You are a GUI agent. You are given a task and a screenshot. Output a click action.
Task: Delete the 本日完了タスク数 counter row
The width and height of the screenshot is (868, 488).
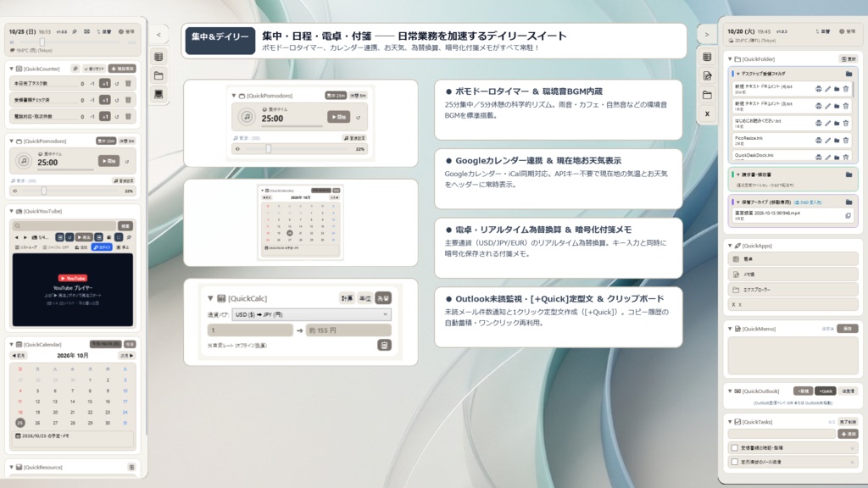click(128, 84)
